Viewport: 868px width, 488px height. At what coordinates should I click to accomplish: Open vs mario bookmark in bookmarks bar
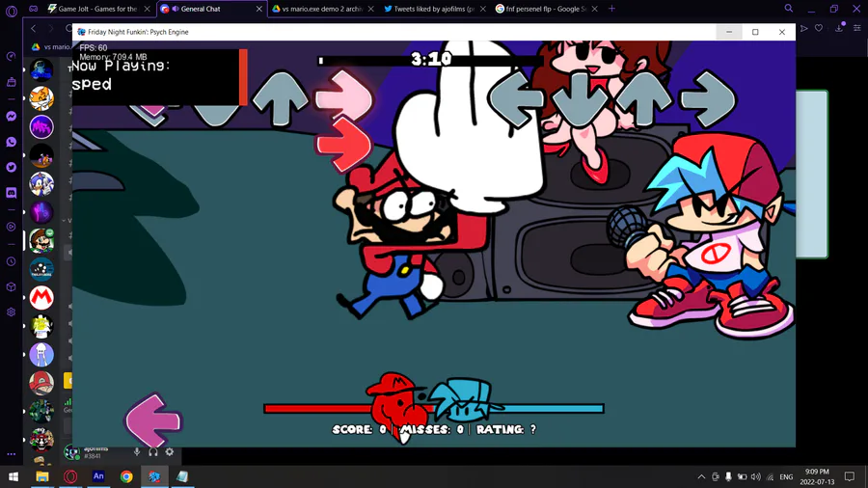[51, 47]
